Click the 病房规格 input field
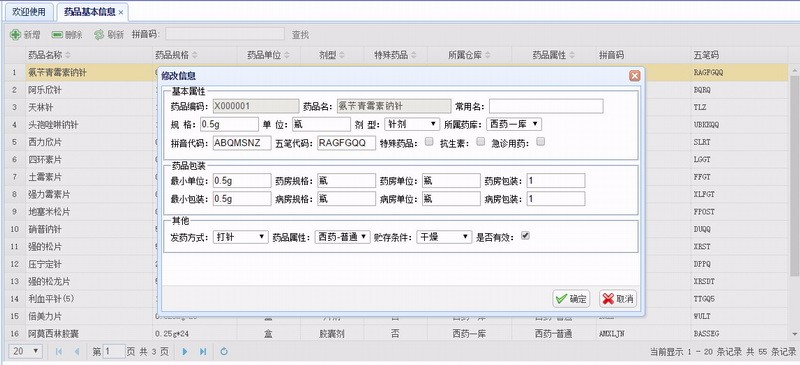The height and width of the screenshot is (365, 800). point(346,199)
